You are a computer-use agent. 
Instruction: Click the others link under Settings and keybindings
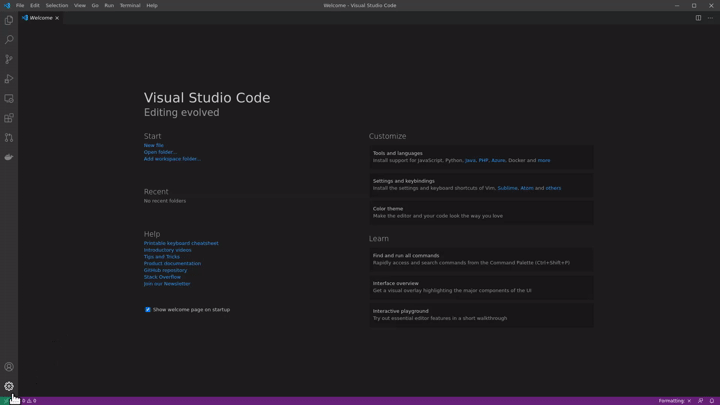pos(553,188)
